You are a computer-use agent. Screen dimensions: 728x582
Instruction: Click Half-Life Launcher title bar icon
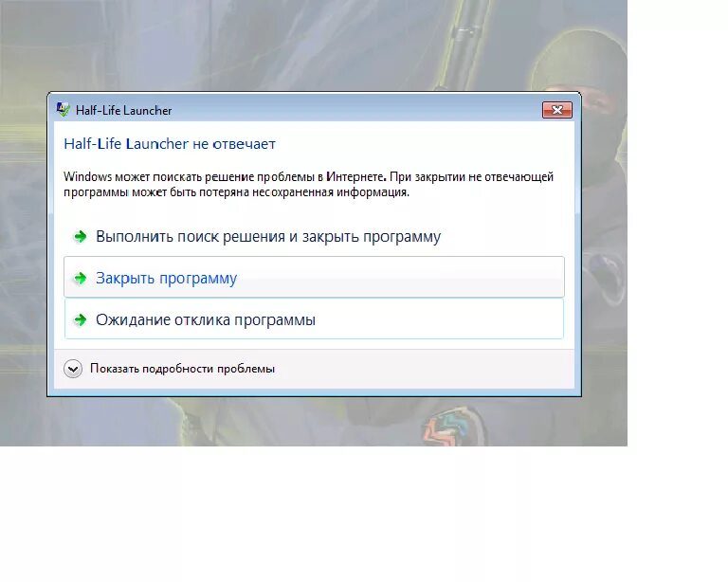coord(63,109)
